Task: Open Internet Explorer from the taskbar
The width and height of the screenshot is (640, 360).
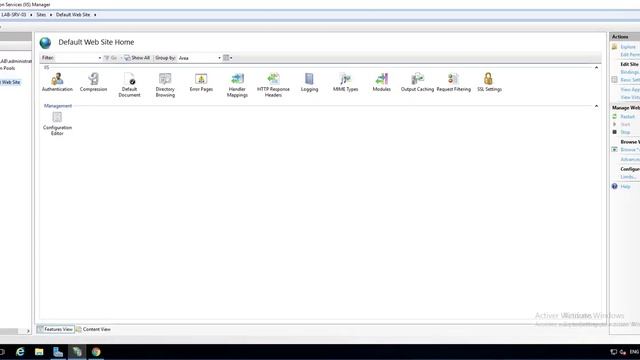Action: click(20, 352)
